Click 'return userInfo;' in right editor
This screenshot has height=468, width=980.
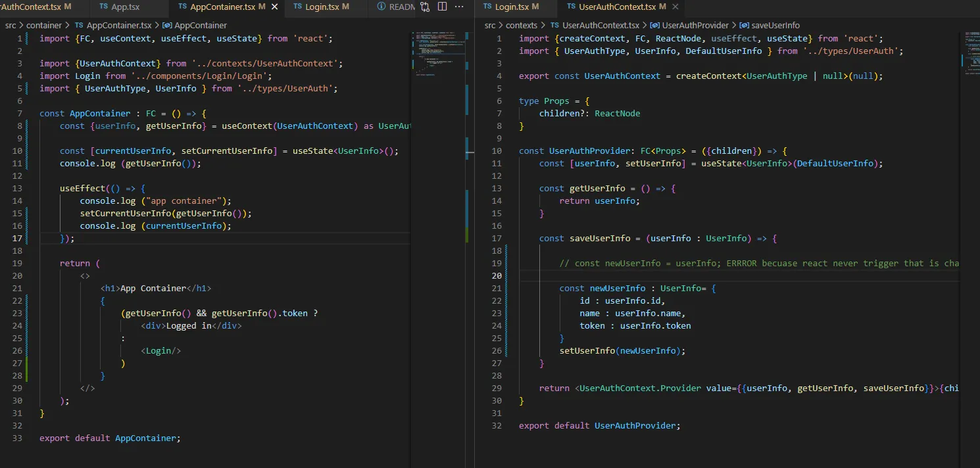coord(599,200)
